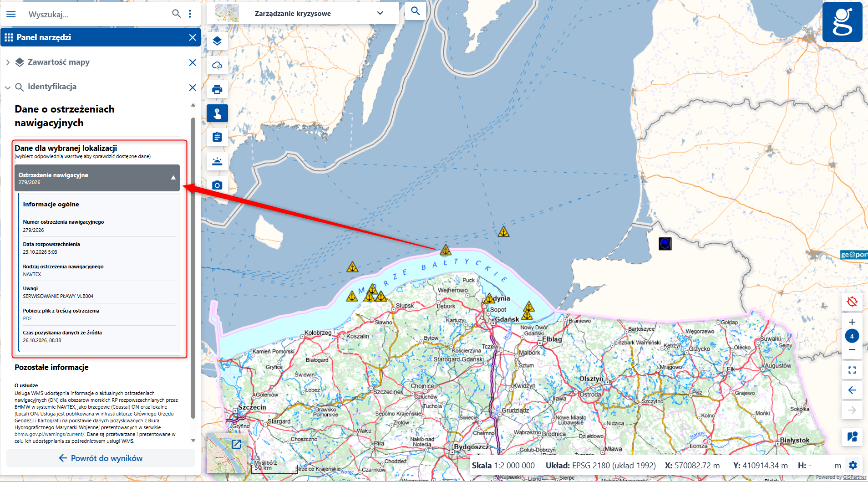Click the current zoom level 4 indicator
Viewport: 868px width, 482px height.
coord(852,336)
